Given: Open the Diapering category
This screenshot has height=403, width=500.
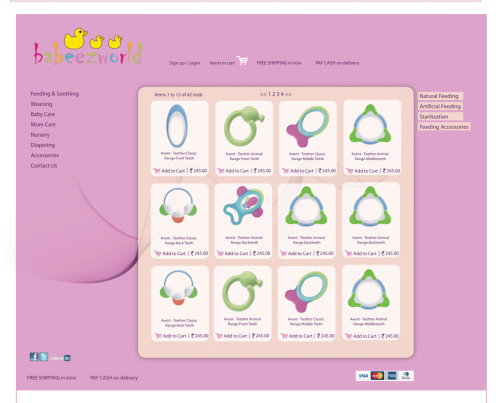Looking at the screenshot, I should pos(43,145).
